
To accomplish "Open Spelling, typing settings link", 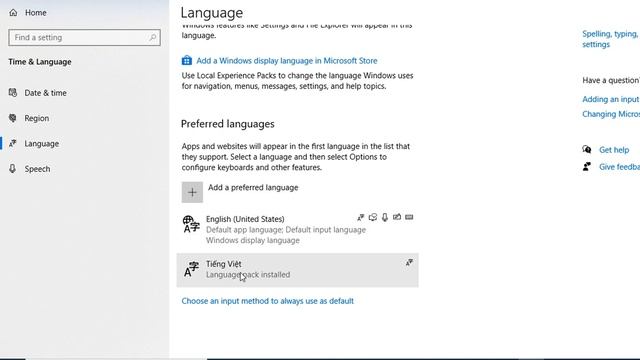I will tap(611, 39).
